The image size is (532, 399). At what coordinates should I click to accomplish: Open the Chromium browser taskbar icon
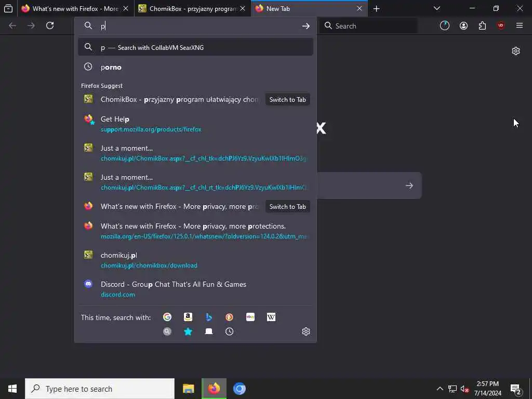[x=239, y=389]
